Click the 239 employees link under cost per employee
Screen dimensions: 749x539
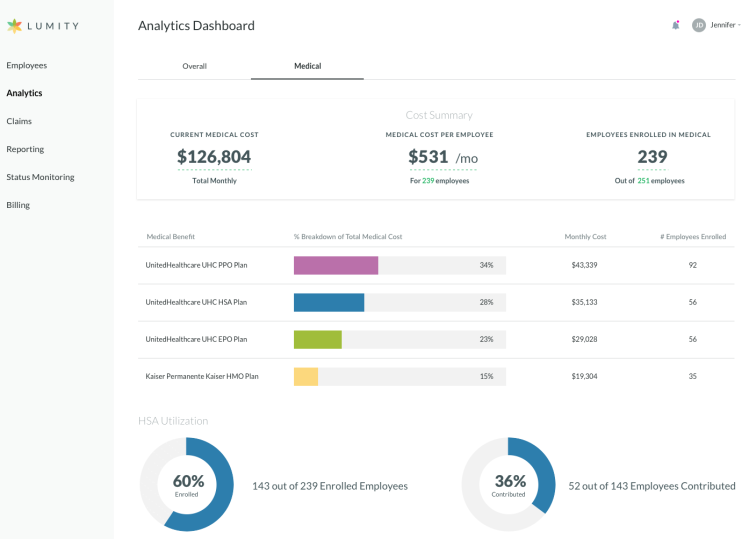tap(428, 181)
